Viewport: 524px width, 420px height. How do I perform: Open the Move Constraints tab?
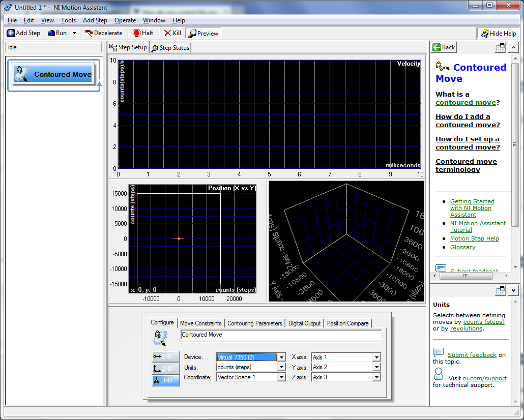[201, 323]
